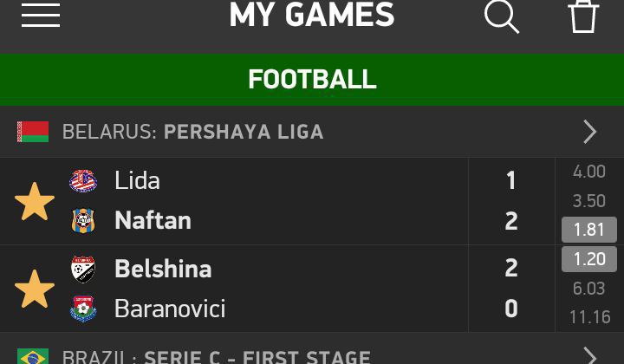Viewport: 624px width, 364px height.
Task: Tap the trash bin icon
Action: point(583,16)
